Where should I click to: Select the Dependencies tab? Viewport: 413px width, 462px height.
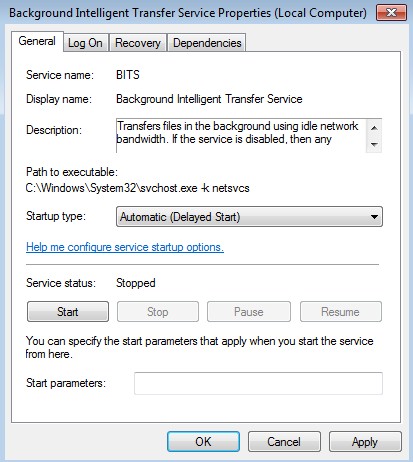click(207, 43)
